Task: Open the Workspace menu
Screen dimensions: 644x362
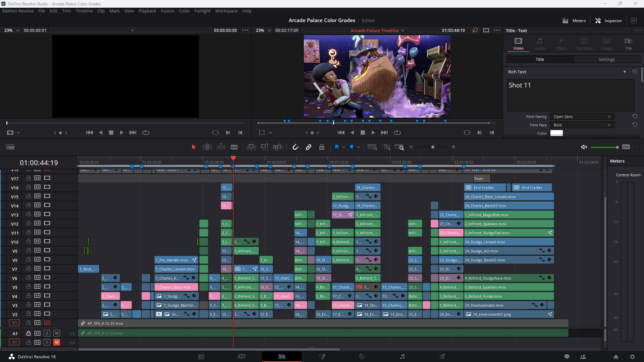Action: [x=226, y=11]
